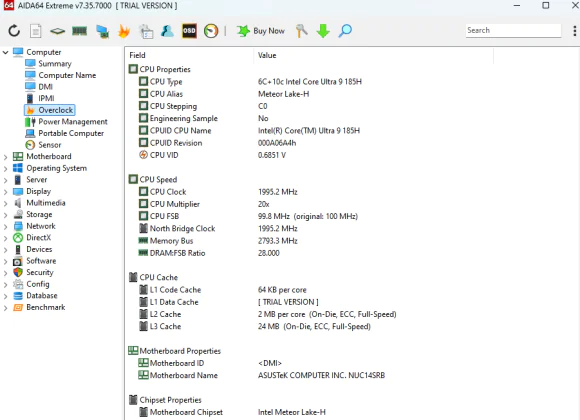Click the user profile toolbar icon
Viewport: 580px width, 420px height.
pos(167,31)
